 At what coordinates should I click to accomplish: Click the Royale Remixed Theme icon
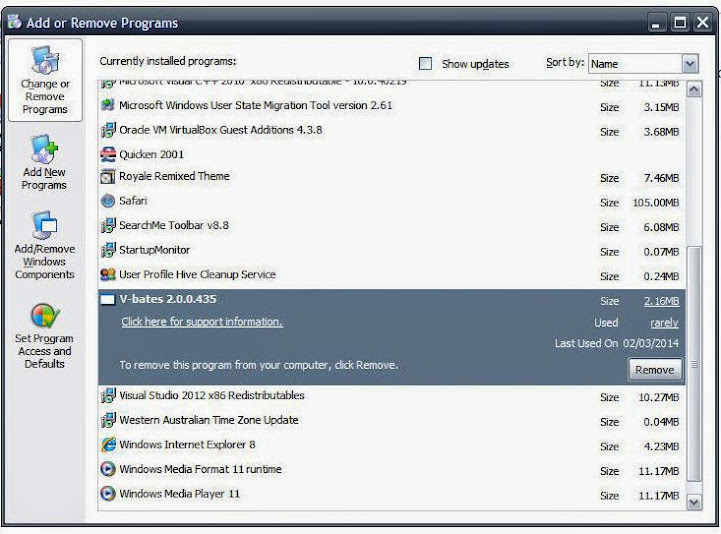tap(108, 177)
